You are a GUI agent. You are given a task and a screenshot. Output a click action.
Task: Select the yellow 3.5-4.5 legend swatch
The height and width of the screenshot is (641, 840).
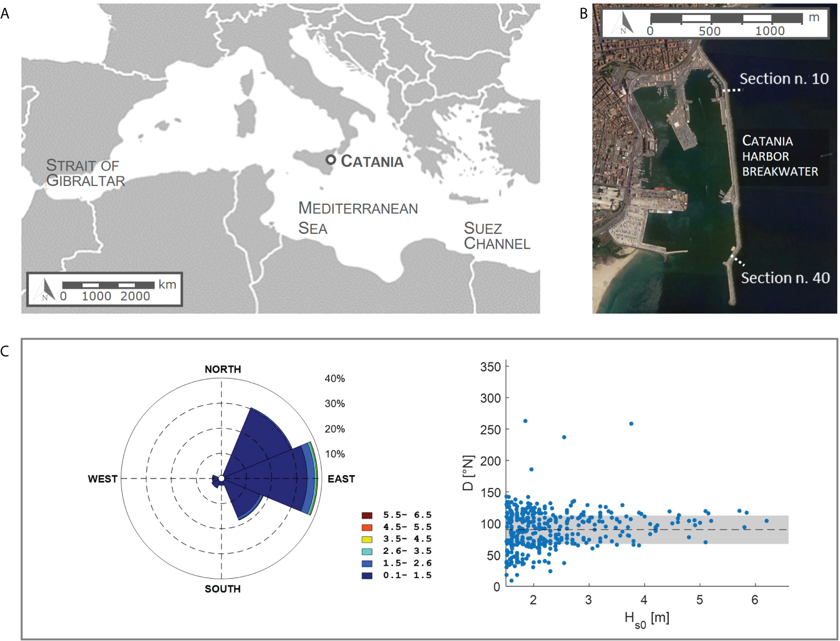367,539
